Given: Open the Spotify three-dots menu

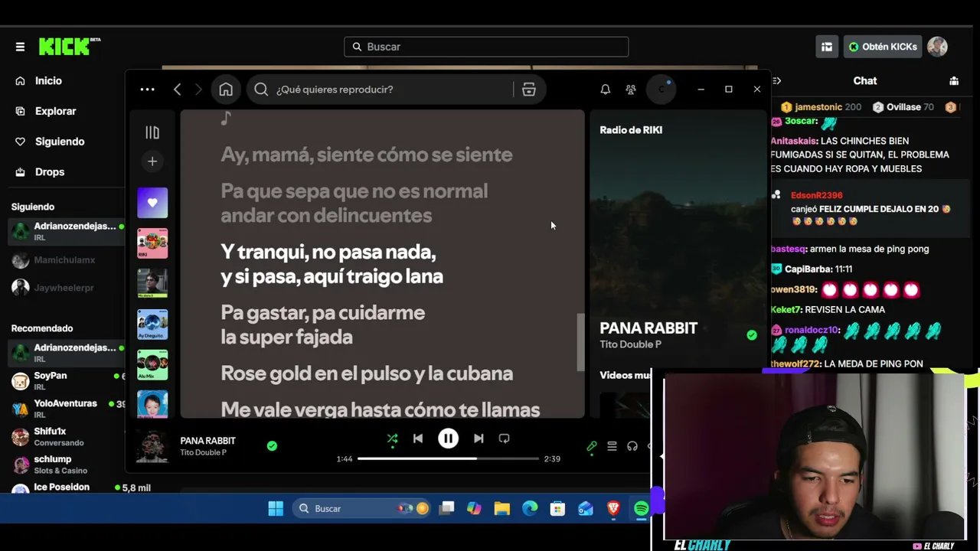Looking at the screenshot, I should [147, 90].
